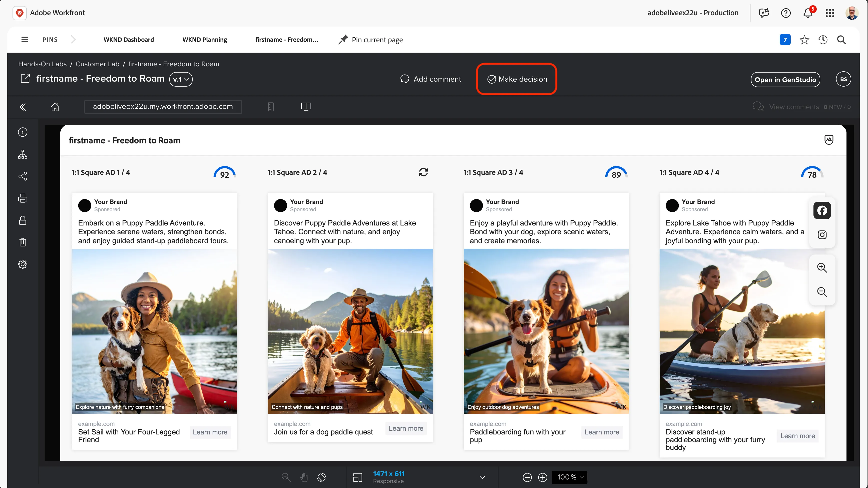Toggle the rotate device icon

tap(321, 477)
